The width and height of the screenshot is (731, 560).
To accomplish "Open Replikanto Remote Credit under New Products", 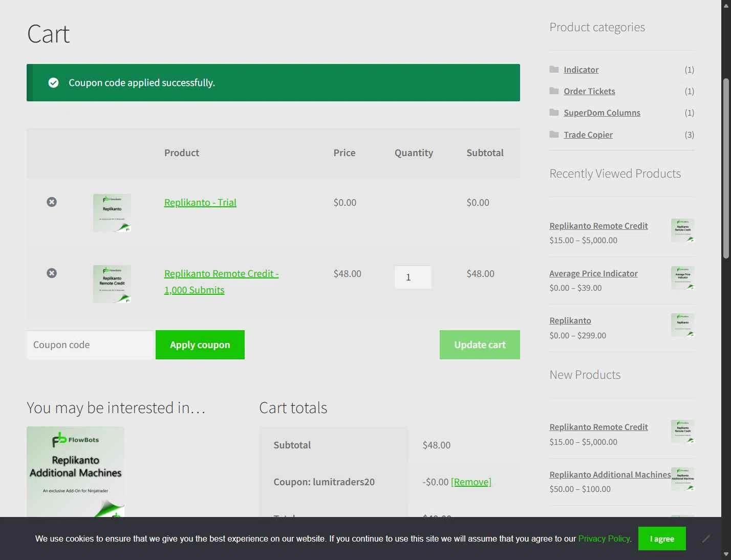I will point(598,427).
